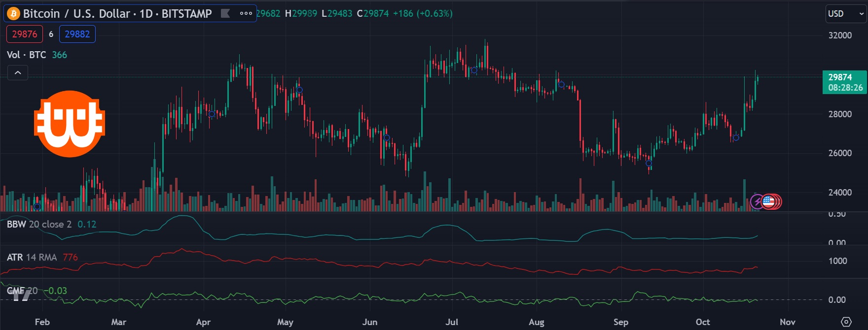Click the Nov label on the time axis
The image size is (868, 330).
pos(788,322)
